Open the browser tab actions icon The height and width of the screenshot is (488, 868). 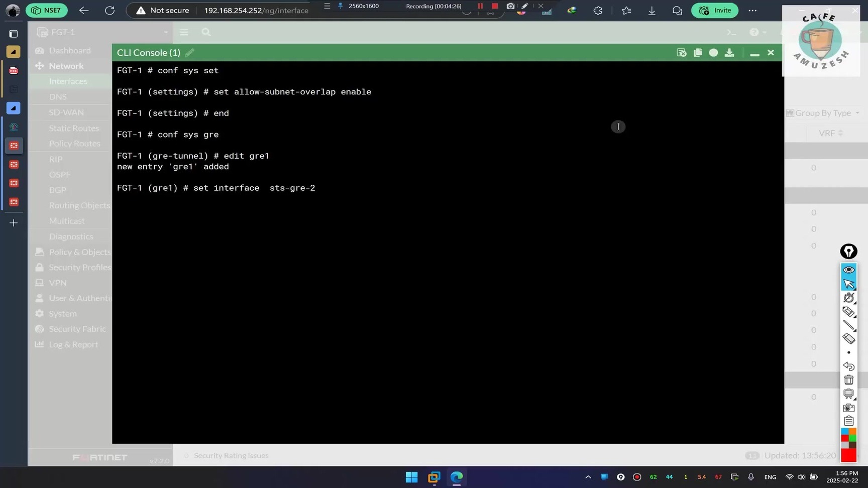tap(14, 34)
